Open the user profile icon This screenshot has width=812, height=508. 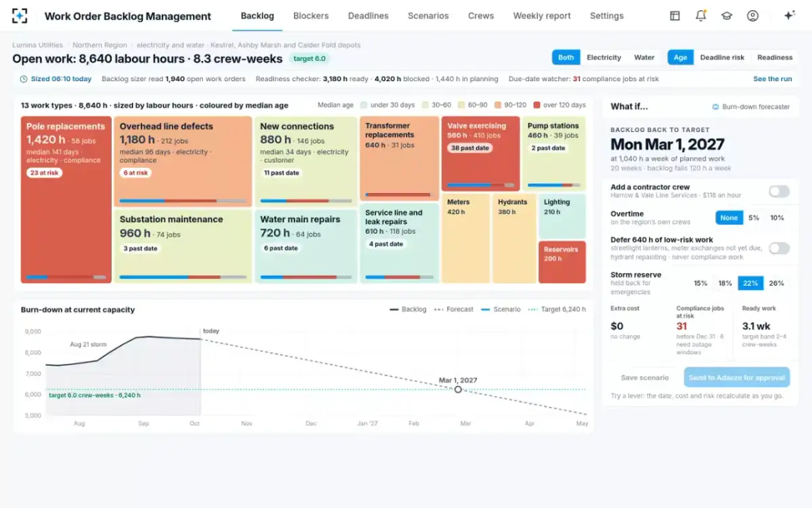click(752, 16)
